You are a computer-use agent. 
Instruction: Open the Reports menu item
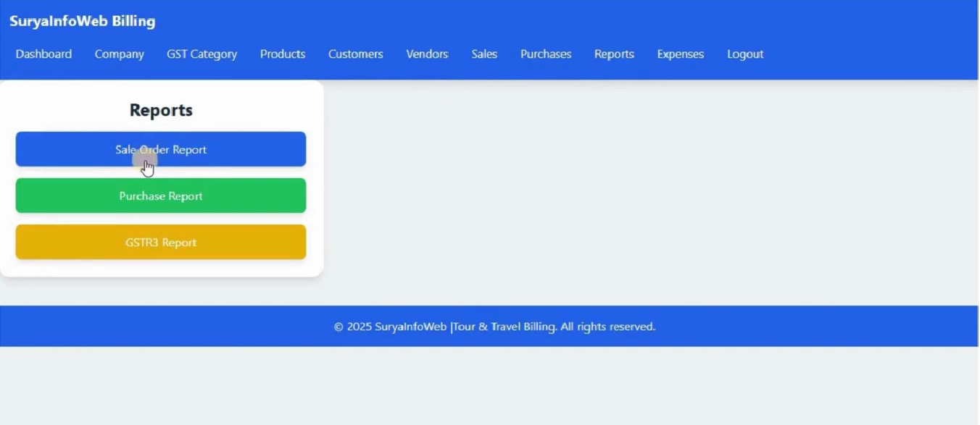pos(614,54)
